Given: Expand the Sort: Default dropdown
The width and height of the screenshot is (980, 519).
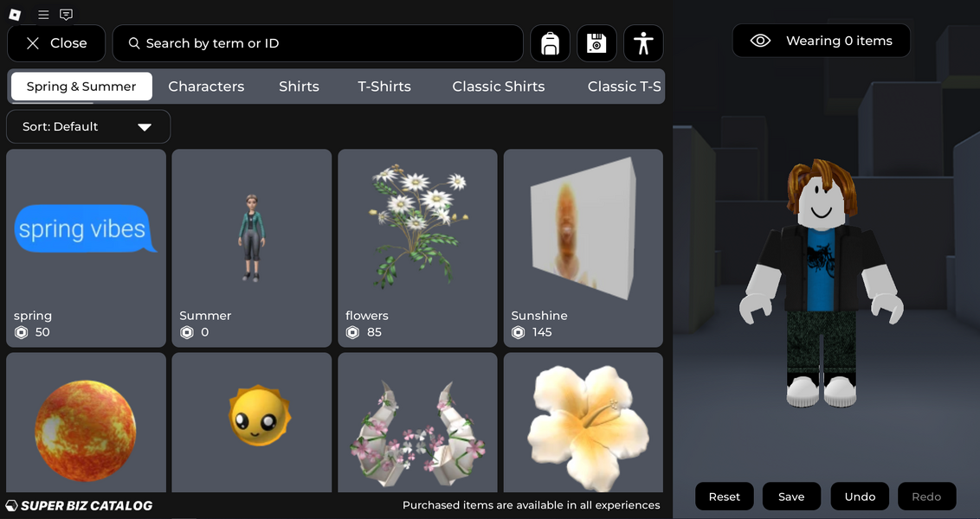Looking at the screenshot, I should pos(88,127).
